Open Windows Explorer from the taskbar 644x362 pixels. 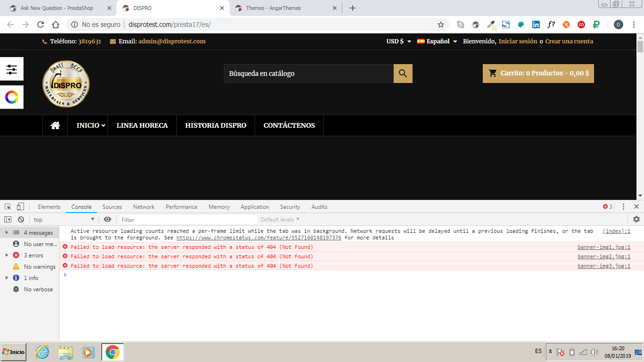click(66, 352)
